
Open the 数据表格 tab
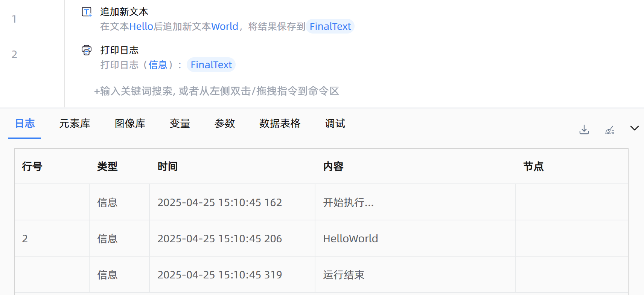point(280,124)
